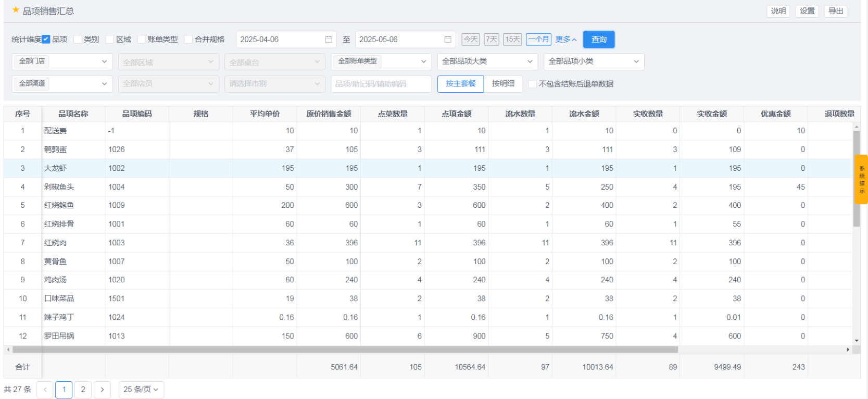This screenshot has width=868, height=399.
Task: Focus the 品项/助记码/辅助编码 search field
Action: pyautogui.click(x=381, y=84)
